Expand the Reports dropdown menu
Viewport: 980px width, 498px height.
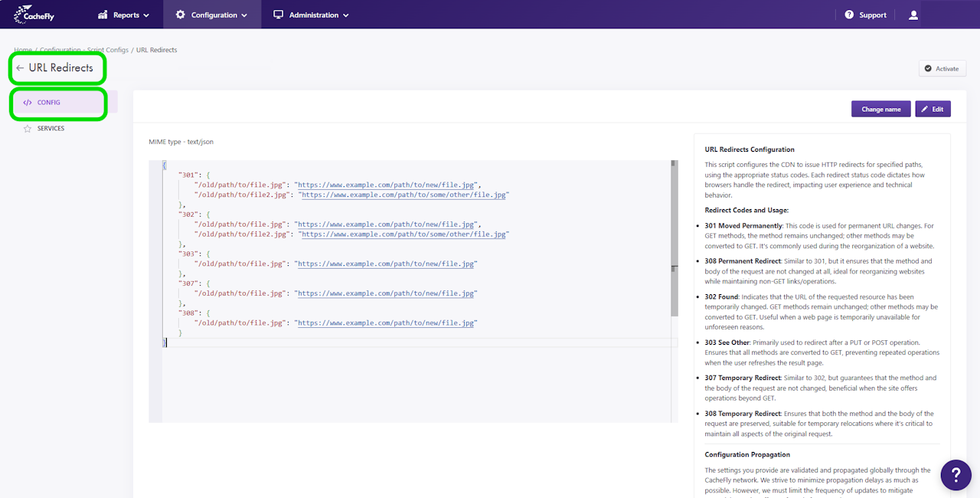tap(123, 15)
